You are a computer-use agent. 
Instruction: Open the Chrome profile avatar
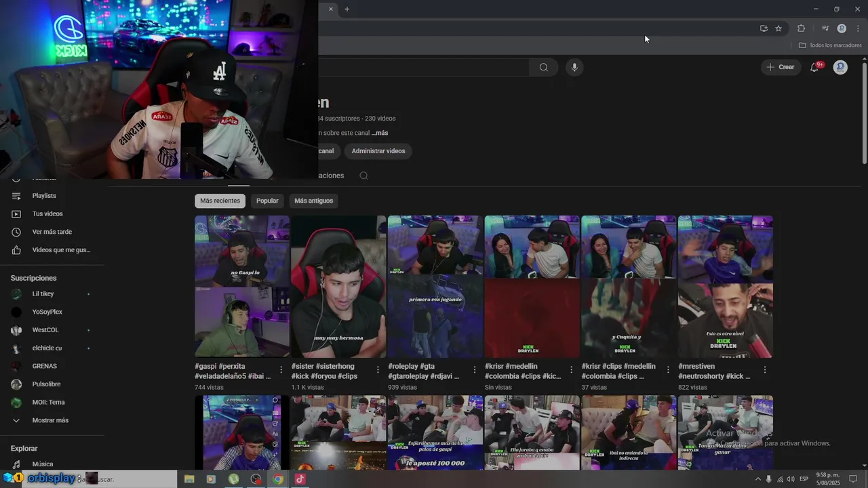coord(842,28)
